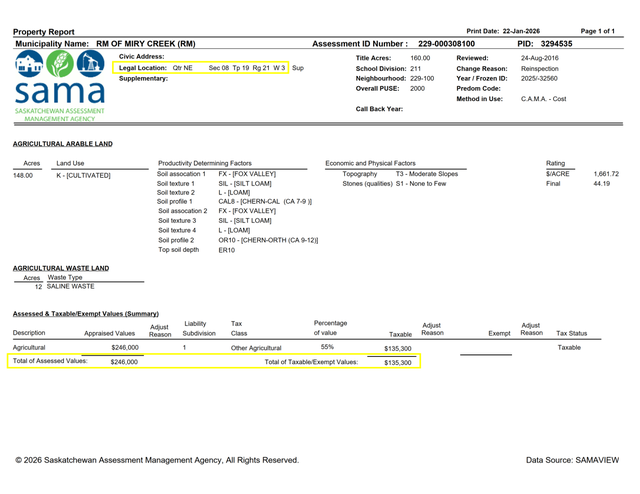640x494 pixels.
Task: Click the Agricultural Waste Land heading
Action: pos(60,269)
